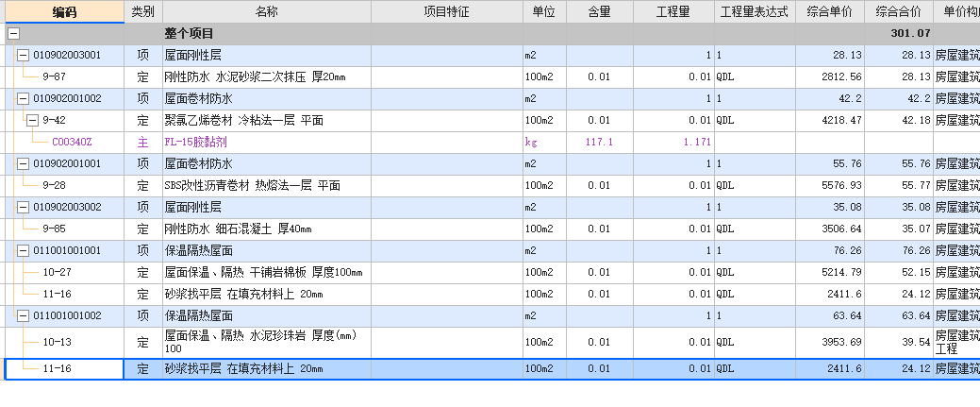Select unit price 76.26 of 011001001001
The height and width of the screenshot is (407, 980).
point(829,250)
